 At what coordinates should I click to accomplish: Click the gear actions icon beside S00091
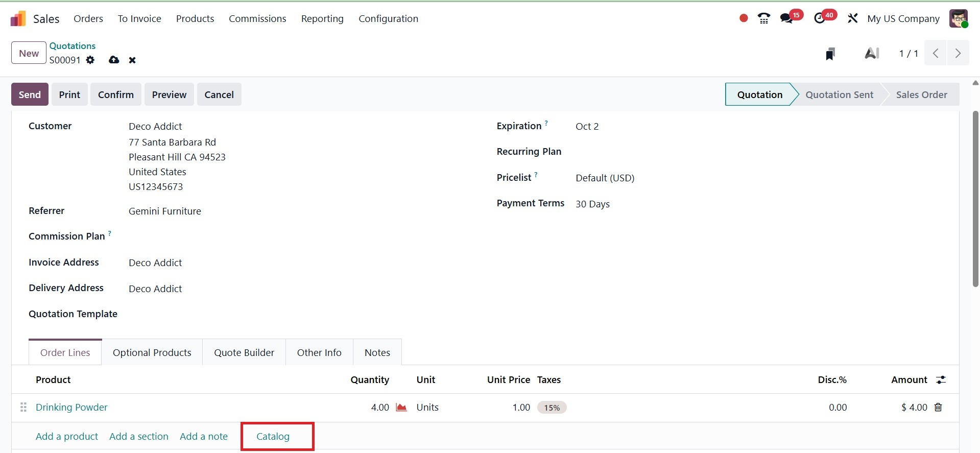click(x=90, y=60)
